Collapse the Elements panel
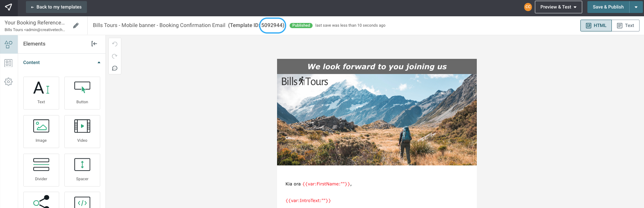The width and height of the screenshot is (644, 208). (94, 44)
